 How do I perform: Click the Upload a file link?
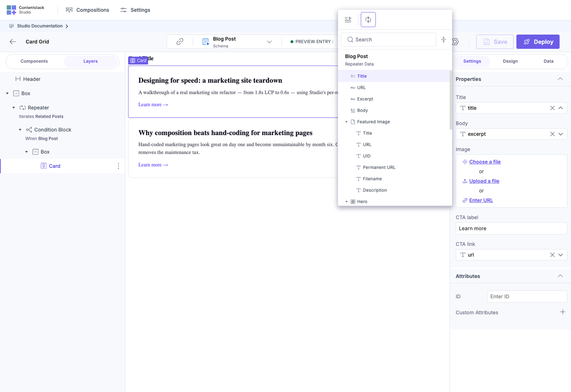coord(484,181)
